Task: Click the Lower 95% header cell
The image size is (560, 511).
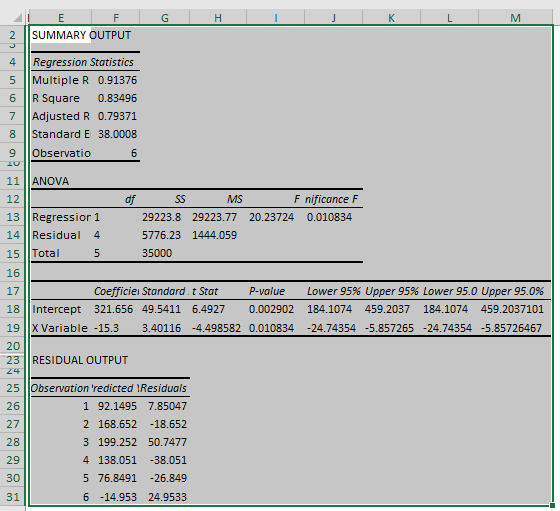Action: pos(334,291)
